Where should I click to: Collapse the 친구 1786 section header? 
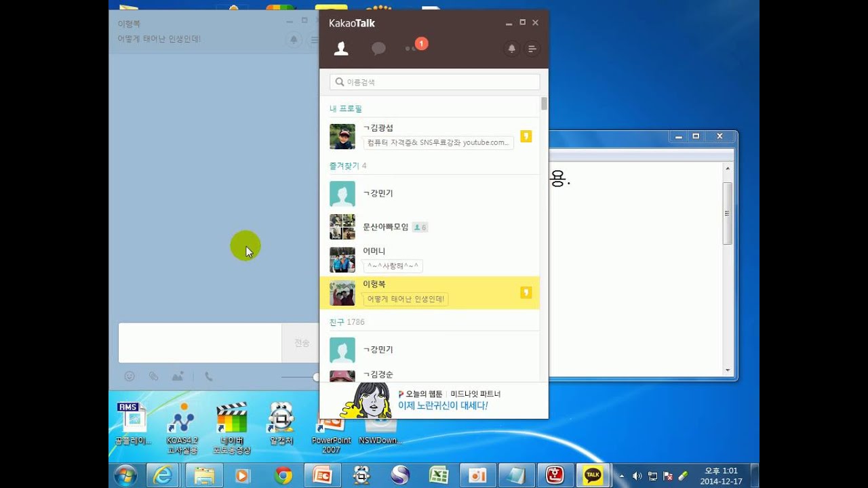point(347,322)
